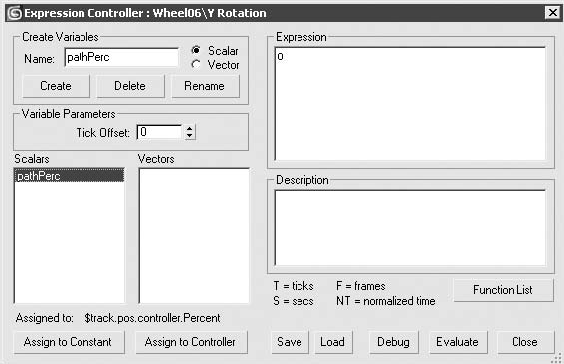Click the Tick Offset value field
This screenshot has height=364, width=564.
point(160,132)
